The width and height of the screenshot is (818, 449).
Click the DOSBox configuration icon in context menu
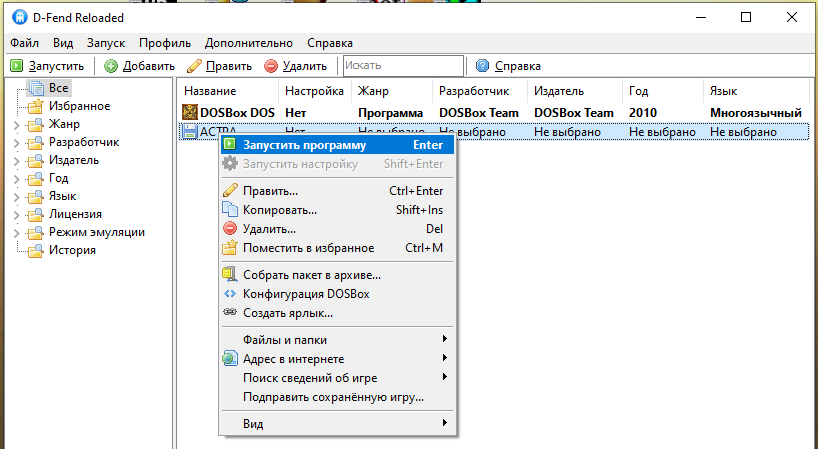pos(230,294)
